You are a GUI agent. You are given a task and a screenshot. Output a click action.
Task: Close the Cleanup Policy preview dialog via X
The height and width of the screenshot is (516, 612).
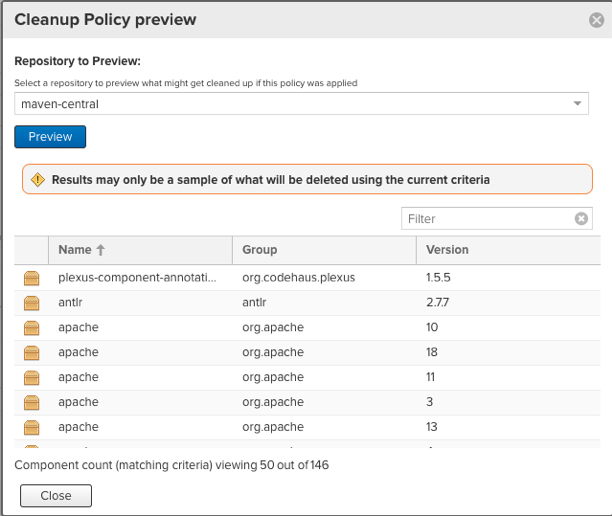click(x=596, y=20)
